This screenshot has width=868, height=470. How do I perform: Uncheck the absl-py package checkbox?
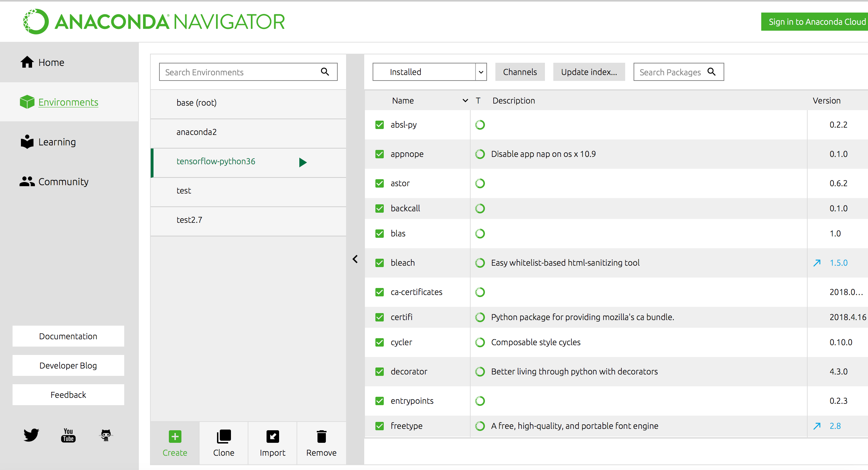click(x=380, y=125)
